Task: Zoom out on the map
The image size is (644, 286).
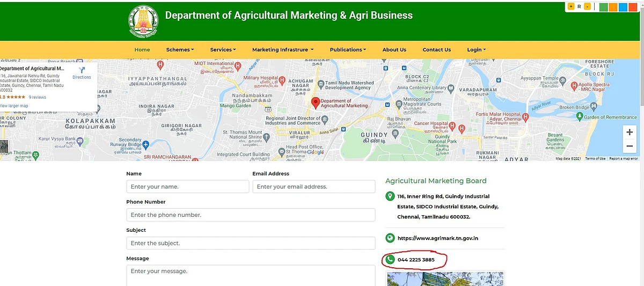Action: [x=630, y=145]
